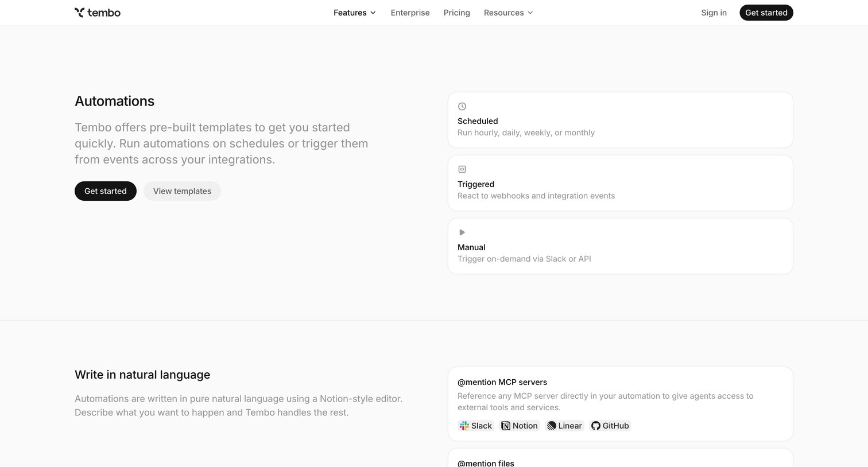Click the Notion label in MCP servers
The image size is (868, 467).
pos(525,426)
